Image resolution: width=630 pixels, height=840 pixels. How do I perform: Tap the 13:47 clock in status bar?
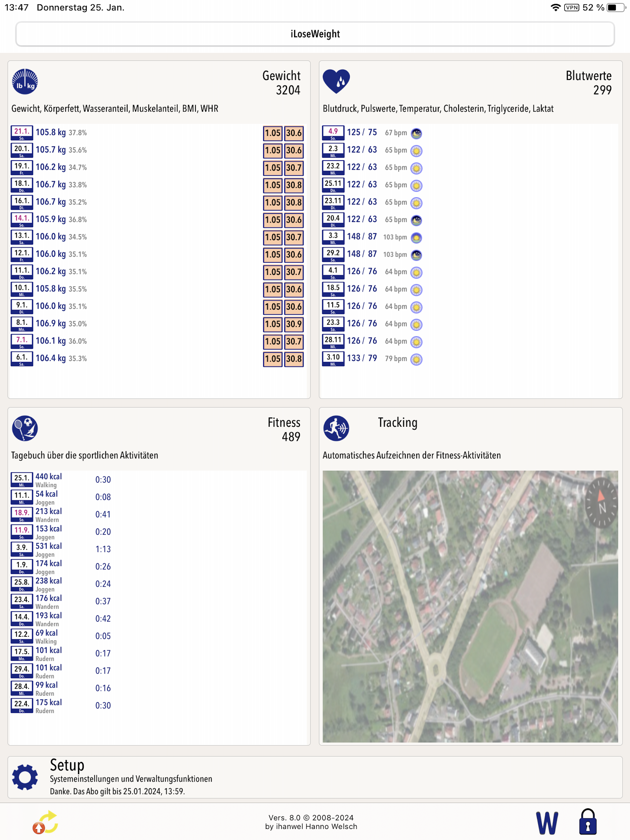point(17,8)
